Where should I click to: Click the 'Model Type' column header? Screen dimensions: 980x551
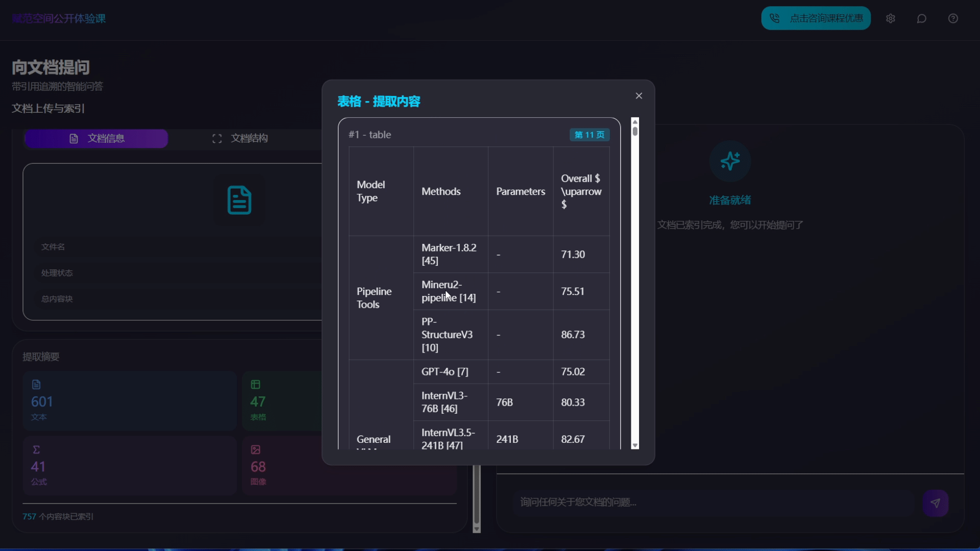[x=381, y=191]
